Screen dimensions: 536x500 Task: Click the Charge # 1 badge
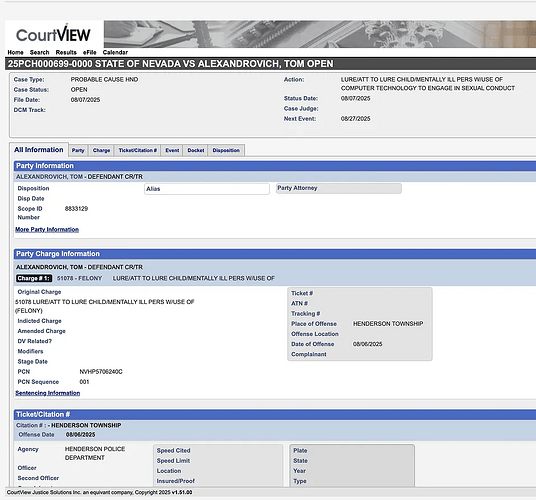pos(34,278)
